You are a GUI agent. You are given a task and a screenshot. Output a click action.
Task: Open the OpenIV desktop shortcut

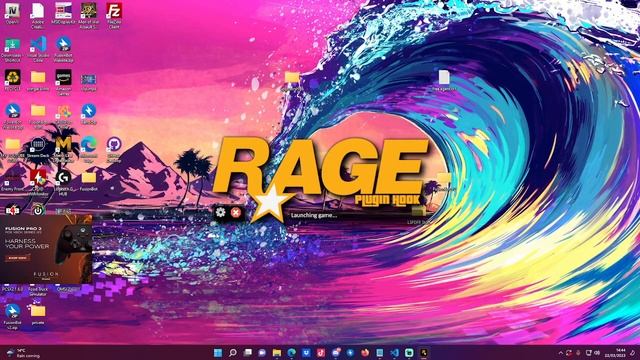tap(12, 13)
